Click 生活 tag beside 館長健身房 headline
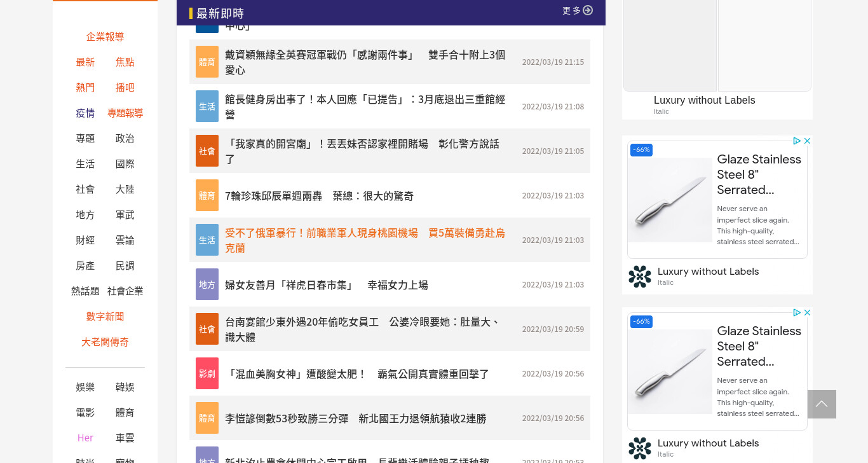 [x=207, y=106]
